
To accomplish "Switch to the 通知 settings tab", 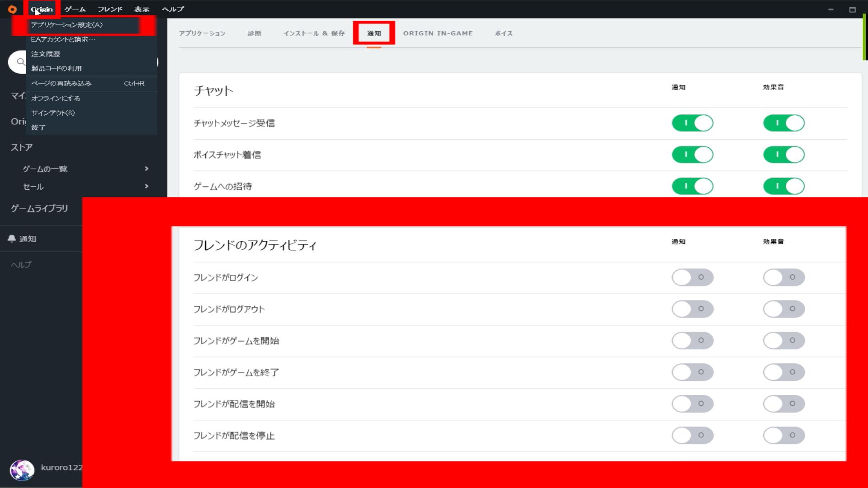I will (x=374, y=33).
